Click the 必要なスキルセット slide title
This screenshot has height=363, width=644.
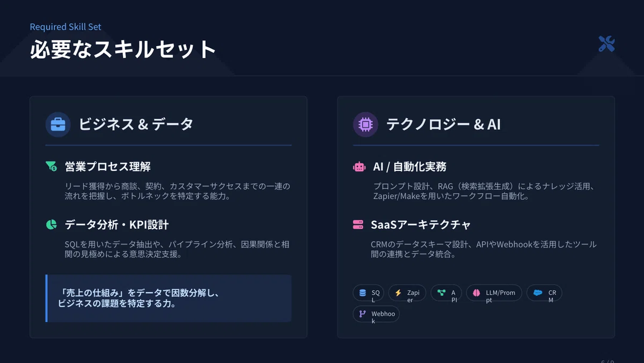[x=123, y=49]
